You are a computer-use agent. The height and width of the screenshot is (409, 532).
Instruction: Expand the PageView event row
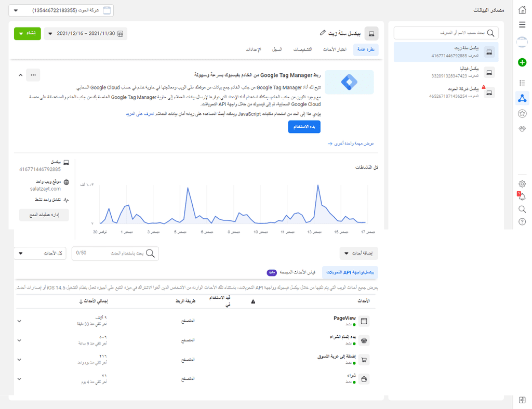19,321
